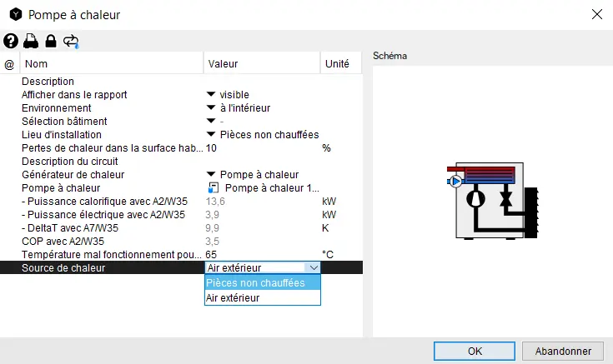Viewport: 613px width, 364px height.
Task: Open the Afficher dans le rapport dropdown
Action: coord(211,95)
